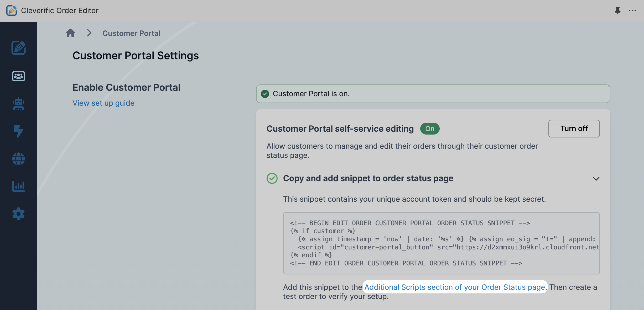The image size is (644, 310).
Task: Click the green circle check next to Copy snippet
Action: (x=272, y=178)
